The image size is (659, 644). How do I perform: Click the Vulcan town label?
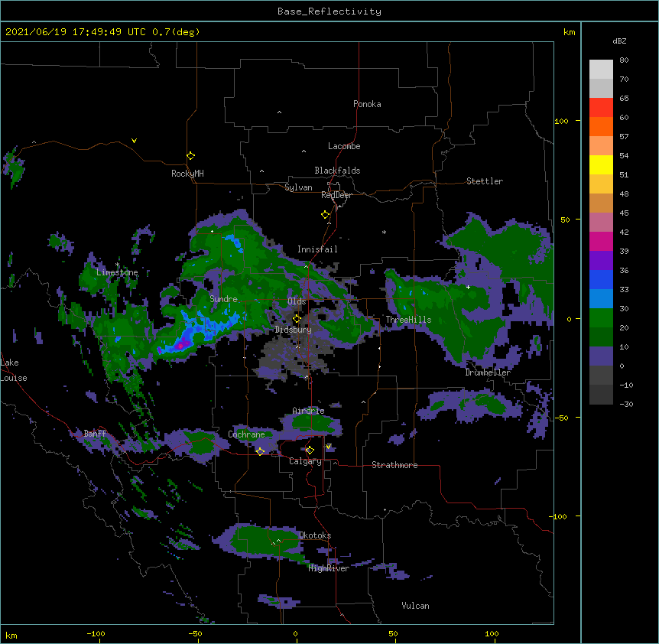[415, 606]
